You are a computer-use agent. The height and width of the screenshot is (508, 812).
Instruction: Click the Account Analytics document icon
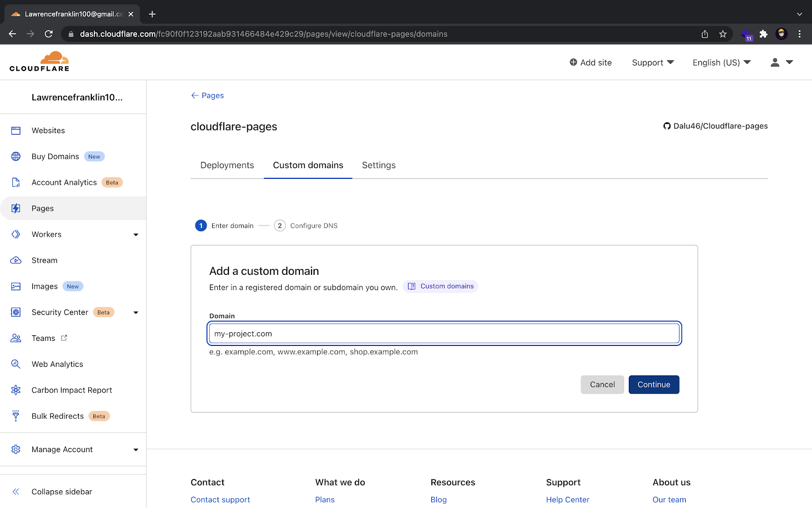(16, 182)
